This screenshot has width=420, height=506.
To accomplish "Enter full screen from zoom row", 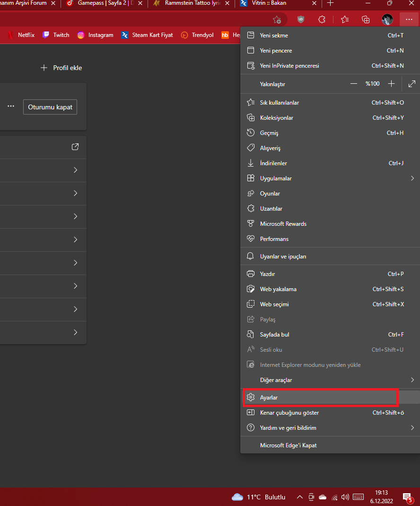I will tap(412, 84).
